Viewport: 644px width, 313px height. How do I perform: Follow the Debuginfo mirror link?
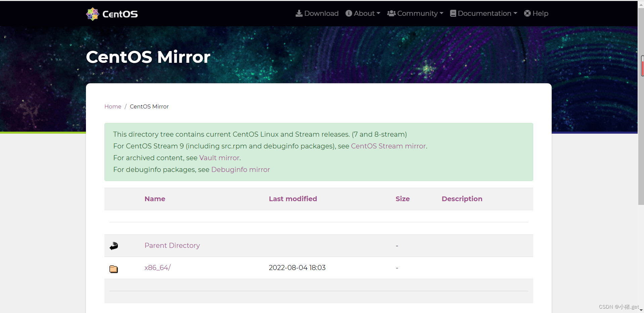240,170
